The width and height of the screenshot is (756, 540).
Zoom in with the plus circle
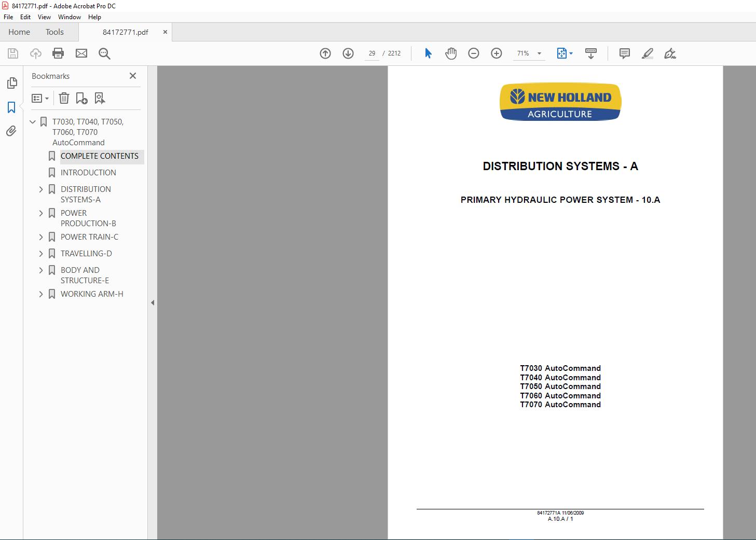point(497,53)
